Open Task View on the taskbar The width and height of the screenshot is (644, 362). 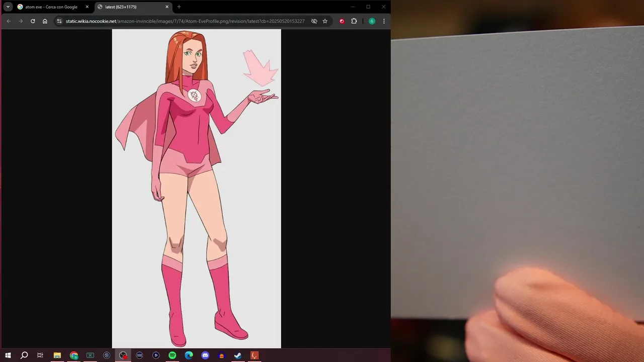[x=40, y=355]
